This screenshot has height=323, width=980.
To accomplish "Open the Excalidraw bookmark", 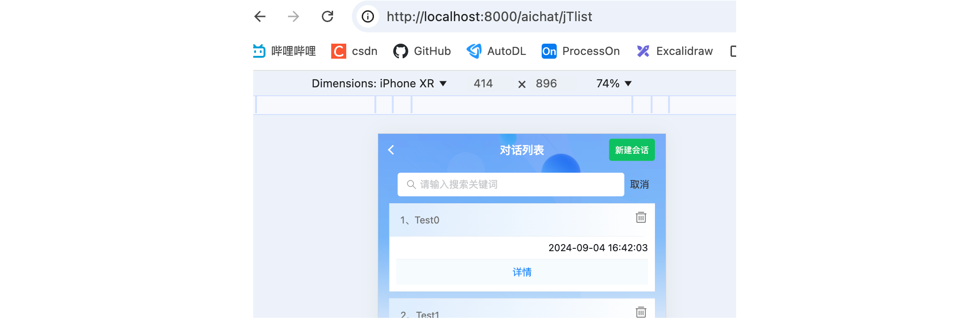I will [675, 51].
